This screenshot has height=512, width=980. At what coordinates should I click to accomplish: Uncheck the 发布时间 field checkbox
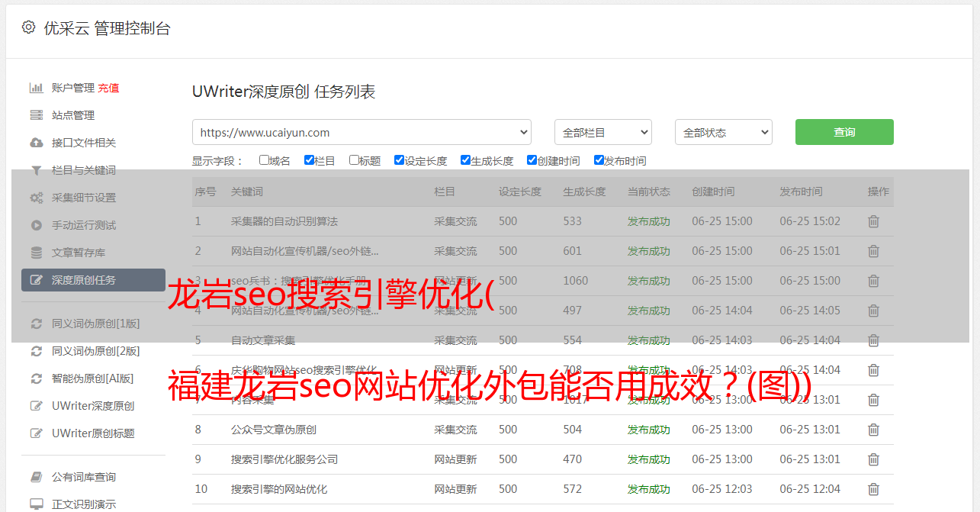[x=599, y=160]
